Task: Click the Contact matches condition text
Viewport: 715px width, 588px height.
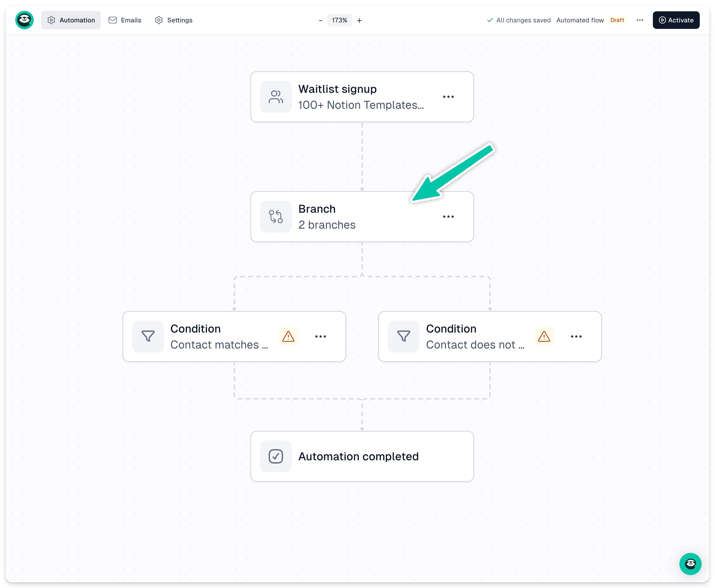Action: click(x=219, y=345)
